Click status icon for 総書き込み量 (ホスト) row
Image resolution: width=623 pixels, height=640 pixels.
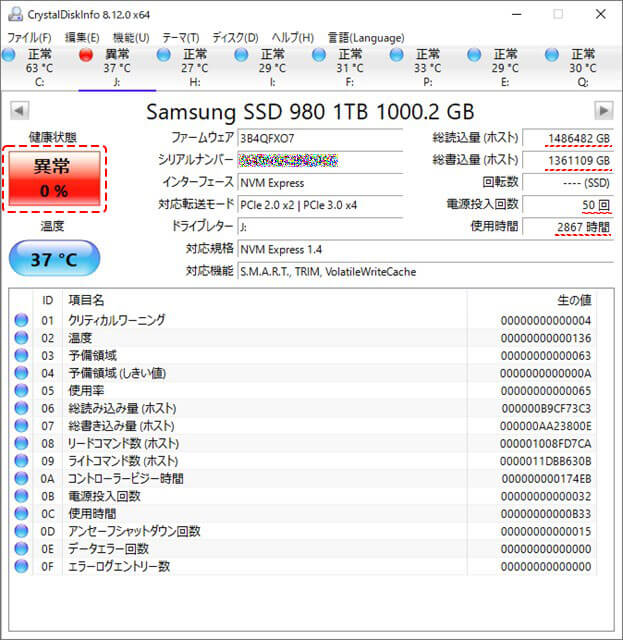pos(21,426)
